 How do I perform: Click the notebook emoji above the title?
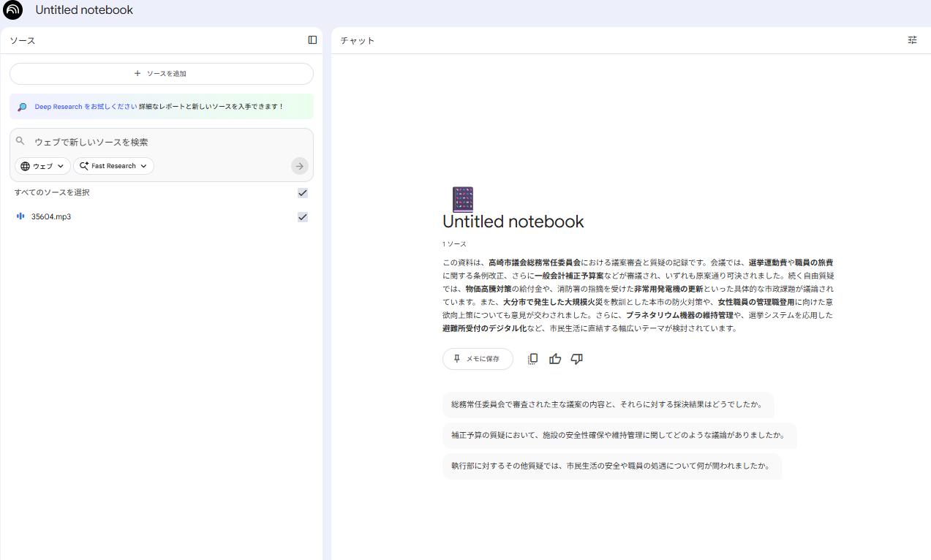tap(462, 200)
